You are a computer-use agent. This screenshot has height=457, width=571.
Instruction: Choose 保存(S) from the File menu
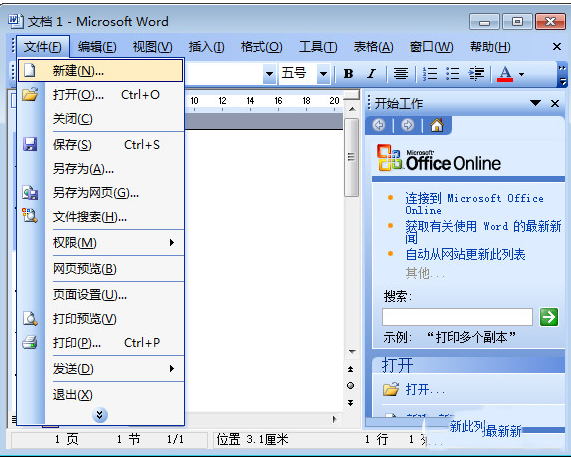[101, 145]
